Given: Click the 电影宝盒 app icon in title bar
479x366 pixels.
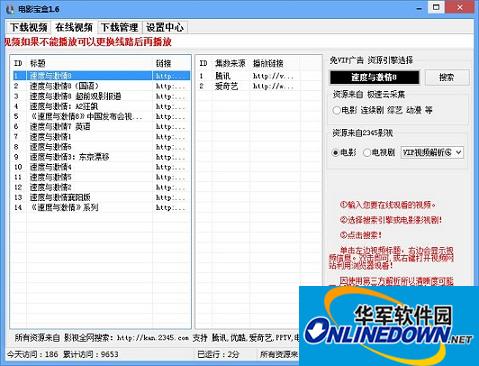Looking at the screenshot, I should tap(10, 9).
